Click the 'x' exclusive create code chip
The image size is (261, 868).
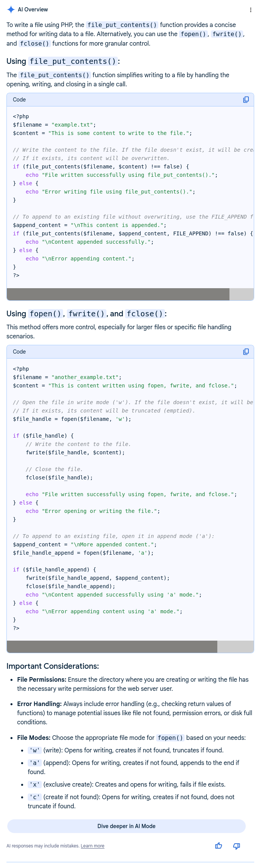35,784
